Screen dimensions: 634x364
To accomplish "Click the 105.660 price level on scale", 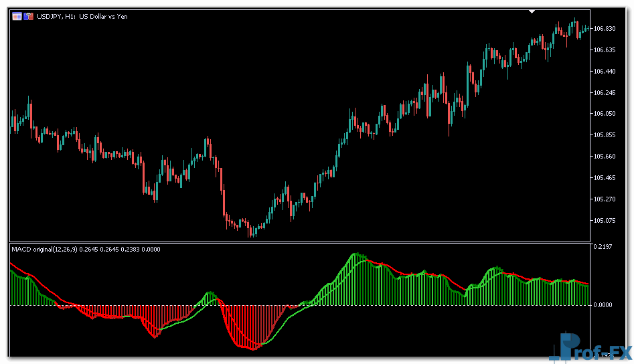I will point(605,157).
